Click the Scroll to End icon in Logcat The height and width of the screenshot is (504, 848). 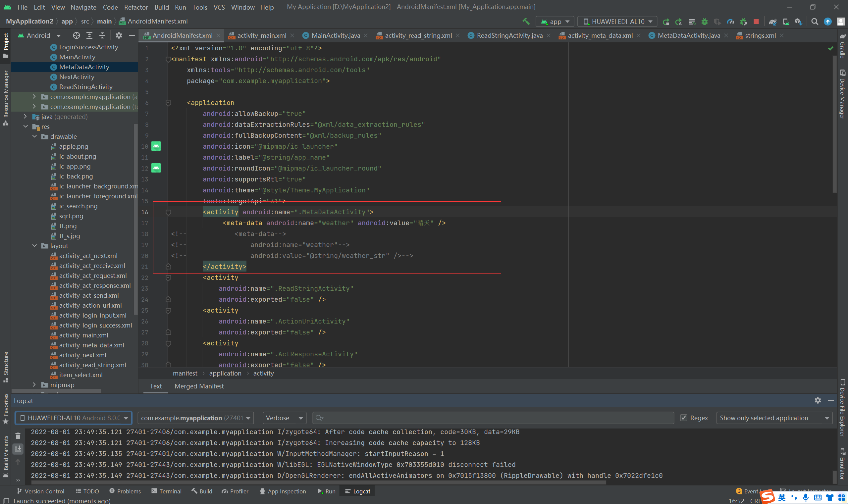coord(18,449)
